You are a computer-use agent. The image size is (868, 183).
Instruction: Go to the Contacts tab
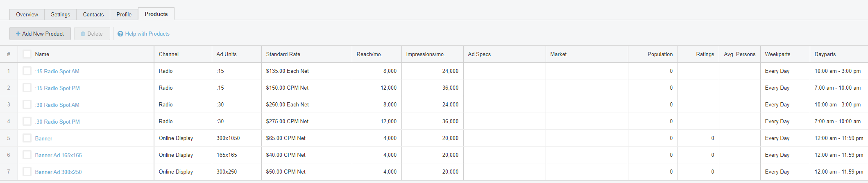pyautogui.click(x=93, y=14)
